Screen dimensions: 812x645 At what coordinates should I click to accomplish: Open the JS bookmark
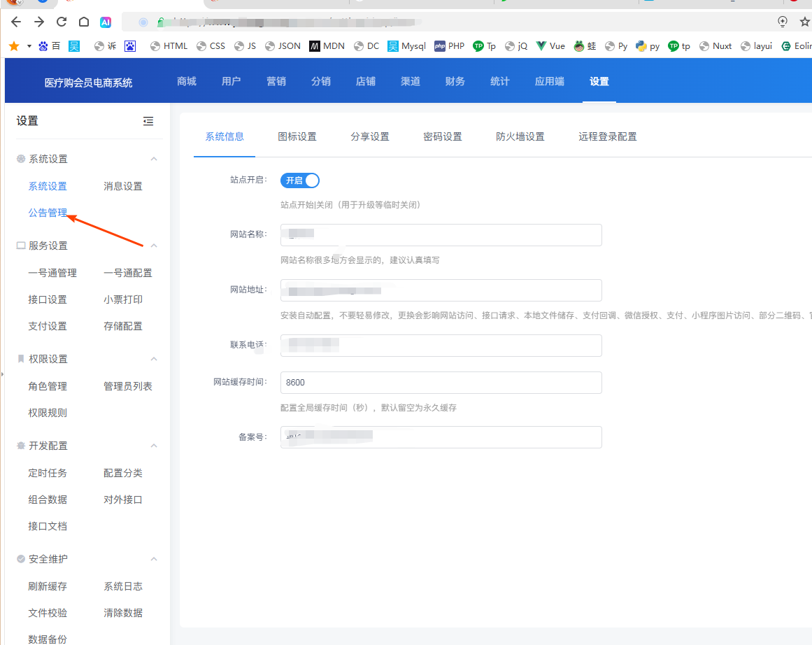pos(245,46)
